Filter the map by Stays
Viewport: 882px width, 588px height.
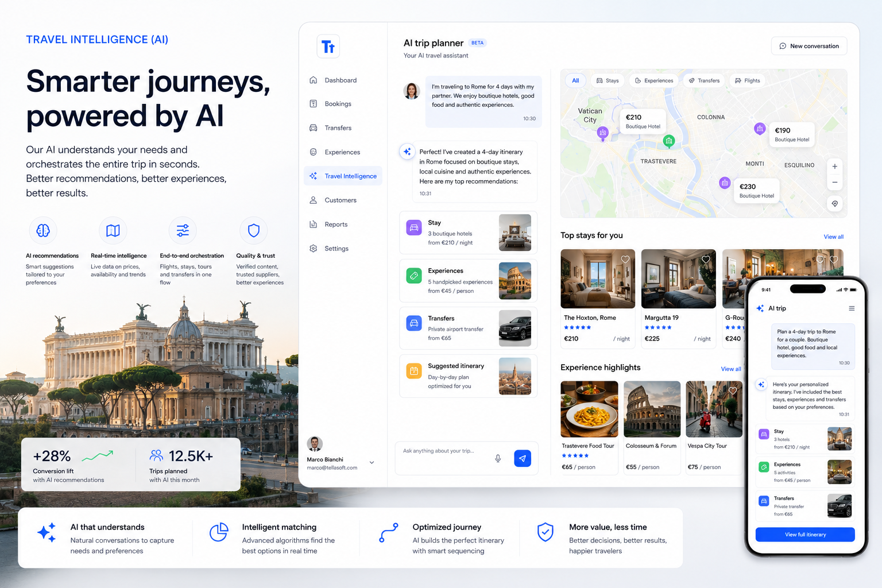coord(608,80)
